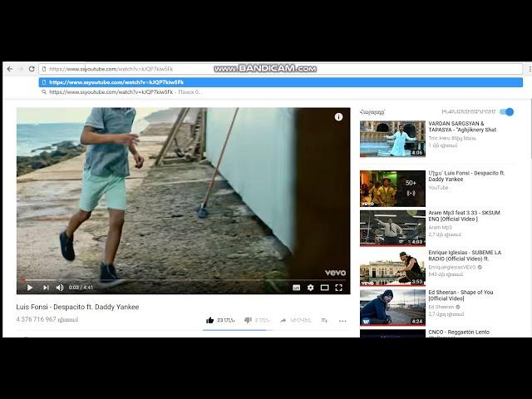Viewport: 532px width, 399px height.
Task: Go back with the browser back arrow
Action: pyautogui.click(x=10, y=69)
